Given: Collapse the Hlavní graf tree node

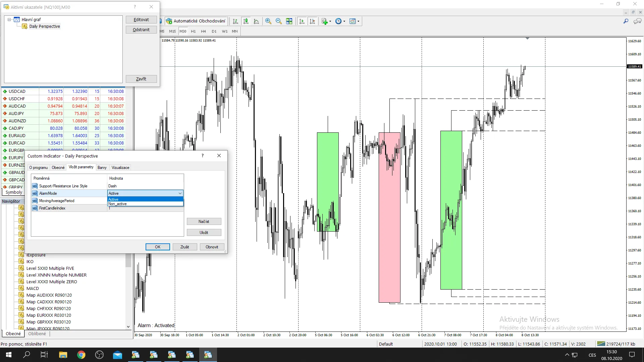Looking at the screenshot, I should click(9, 19).
